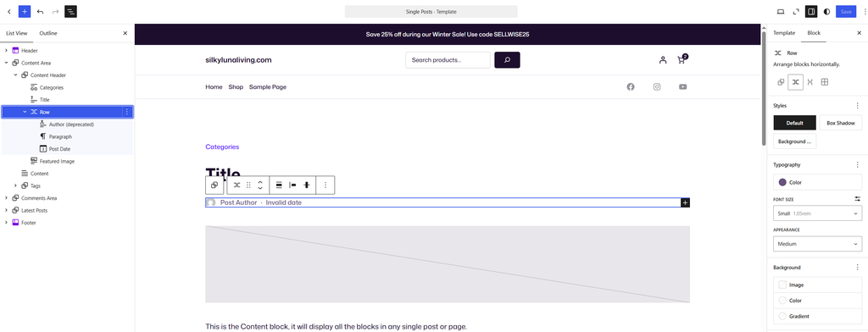Image resolution: width=868 pixels, height=332 pixels.
Task: Open the zoom out view icon
Action: pyautogui.click(x=796, y=12)
